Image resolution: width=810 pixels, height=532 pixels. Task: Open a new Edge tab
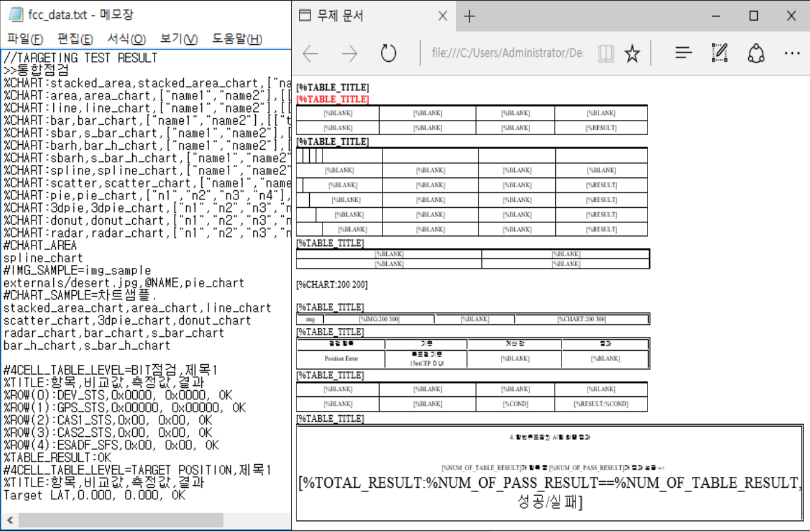tap(469, 16)
